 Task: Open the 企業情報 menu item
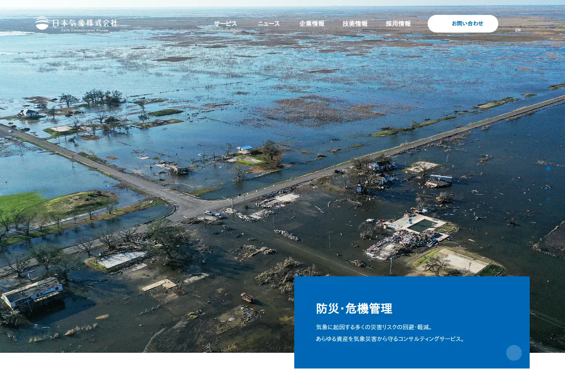312,24
